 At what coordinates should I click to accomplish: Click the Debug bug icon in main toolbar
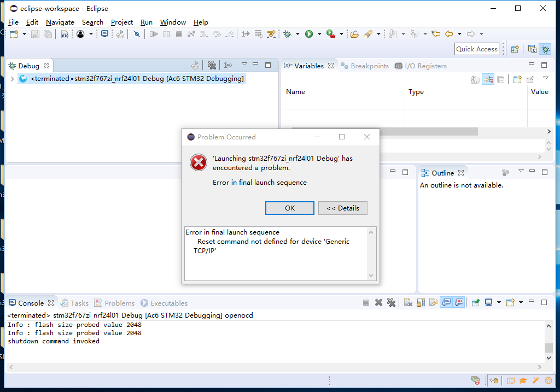[287, 34]
